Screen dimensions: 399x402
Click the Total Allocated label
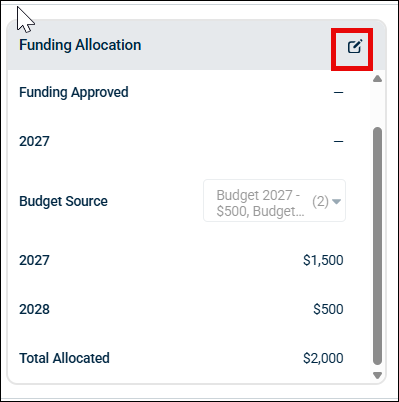(64, 358)
